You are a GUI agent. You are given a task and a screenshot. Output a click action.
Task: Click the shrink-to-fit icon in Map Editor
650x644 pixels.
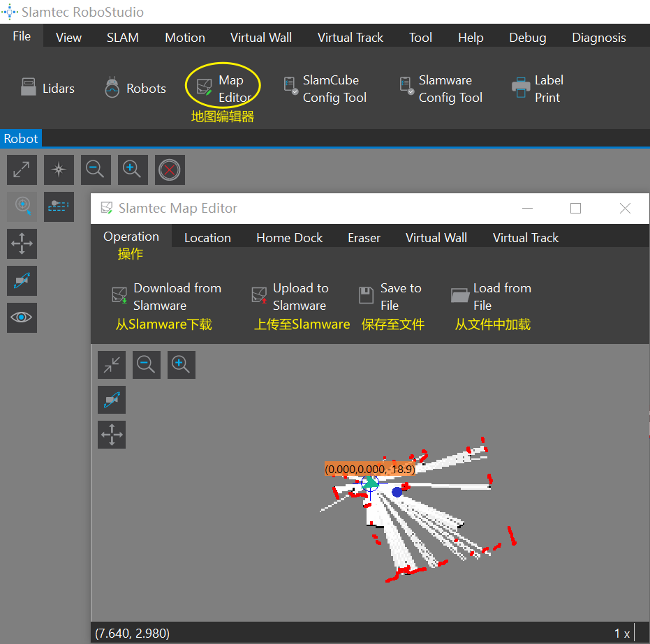coord(112,365)
